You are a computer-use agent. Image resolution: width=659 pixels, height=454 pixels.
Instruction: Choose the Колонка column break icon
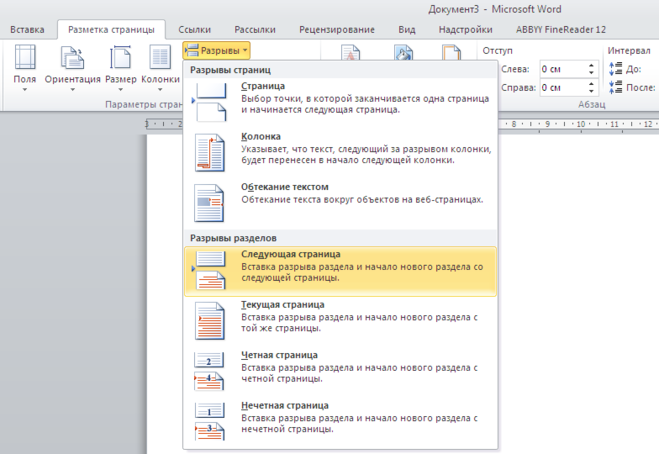(209, 152)
